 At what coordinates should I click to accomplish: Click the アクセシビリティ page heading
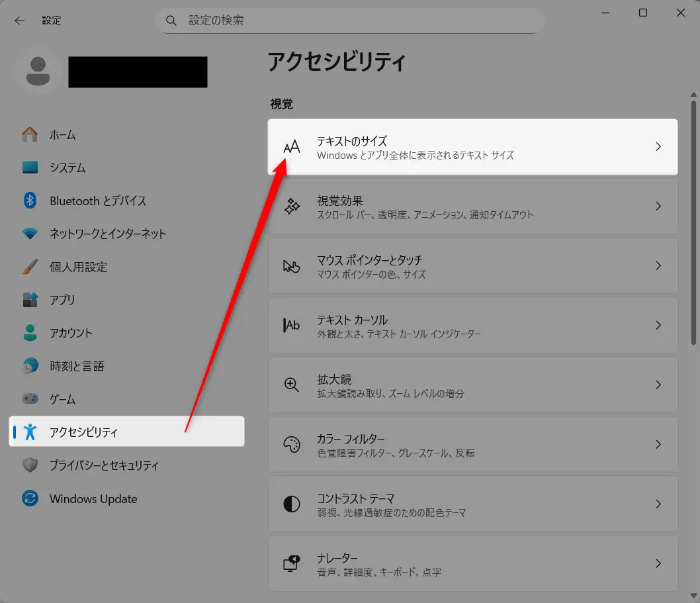pos(337,62)
